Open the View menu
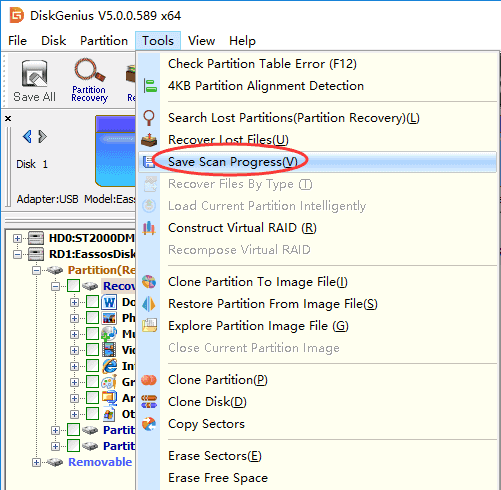This screenshot has height=490, width=501. (201, 41)
